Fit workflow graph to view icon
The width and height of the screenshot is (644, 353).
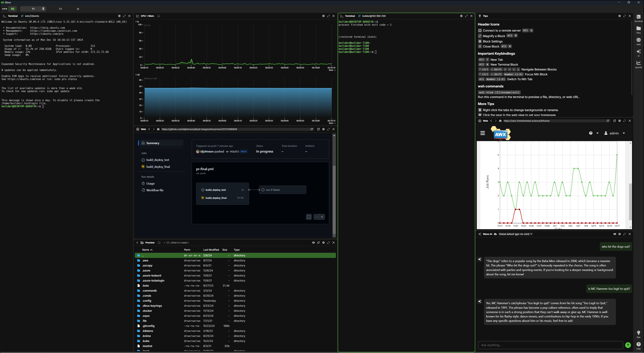[x=309, y=217]
